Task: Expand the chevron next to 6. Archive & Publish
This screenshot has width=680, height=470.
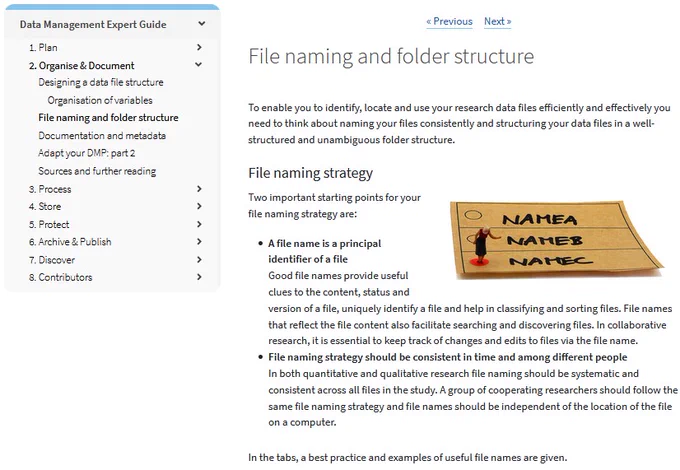Action: [199, 242]
